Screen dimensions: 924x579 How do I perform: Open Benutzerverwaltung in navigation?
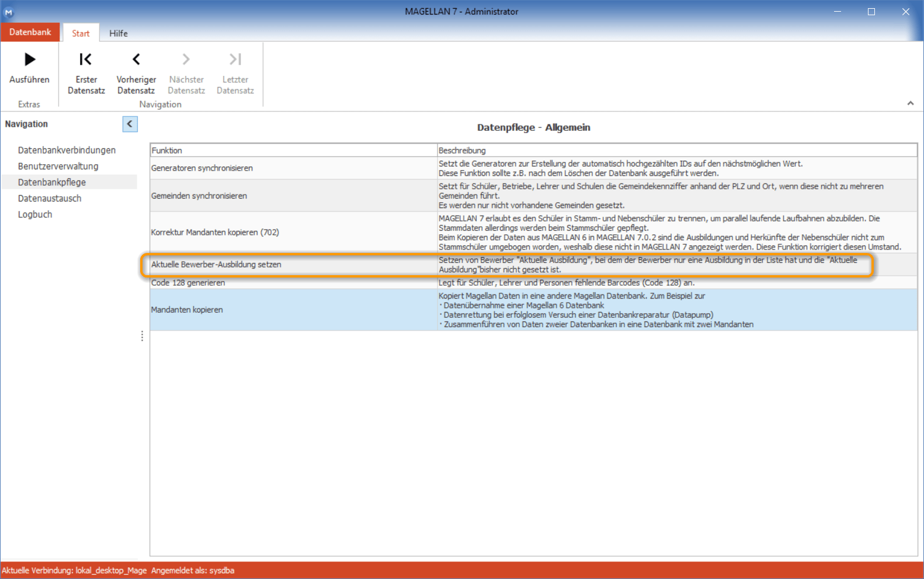tap(58, 166)
